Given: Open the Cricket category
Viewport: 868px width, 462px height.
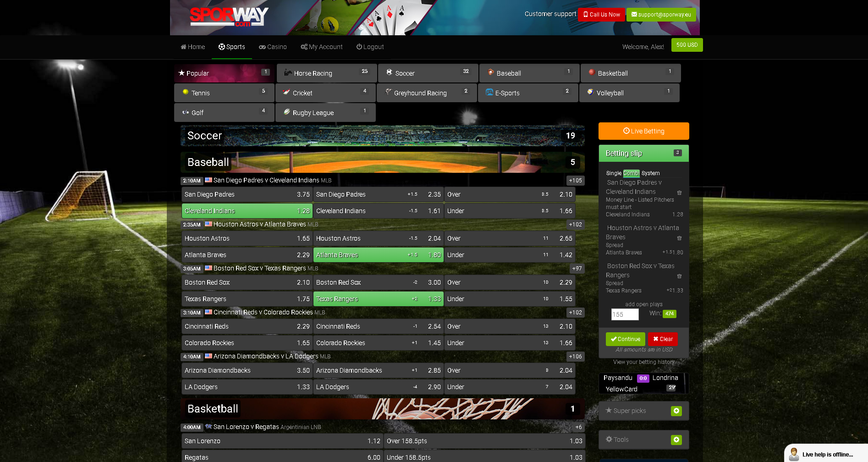Looking at the screenshot, I should (x=325, y=93).
